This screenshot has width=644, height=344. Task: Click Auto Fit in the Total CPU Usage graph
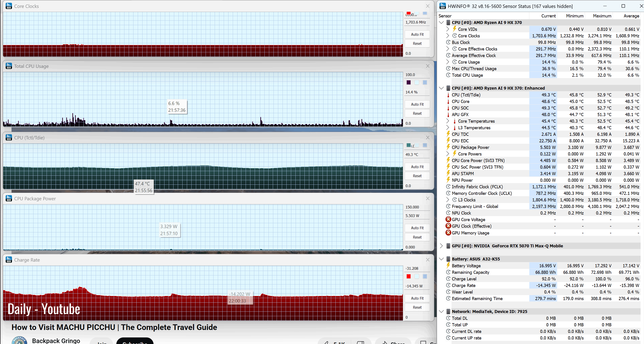tap(417, 104)
